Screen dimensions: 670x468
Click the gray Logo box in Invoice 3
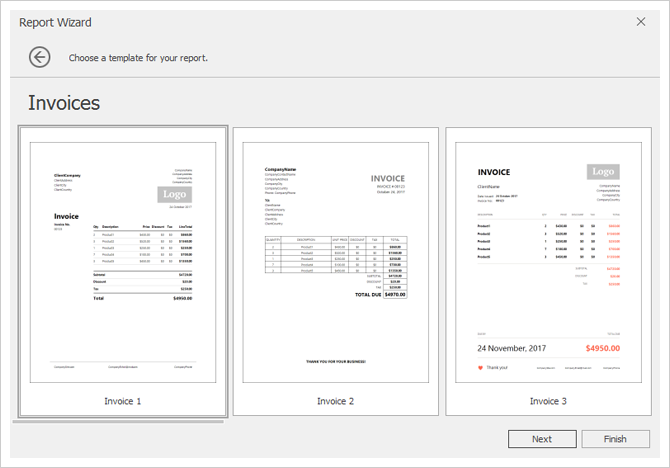coord(603,172)
